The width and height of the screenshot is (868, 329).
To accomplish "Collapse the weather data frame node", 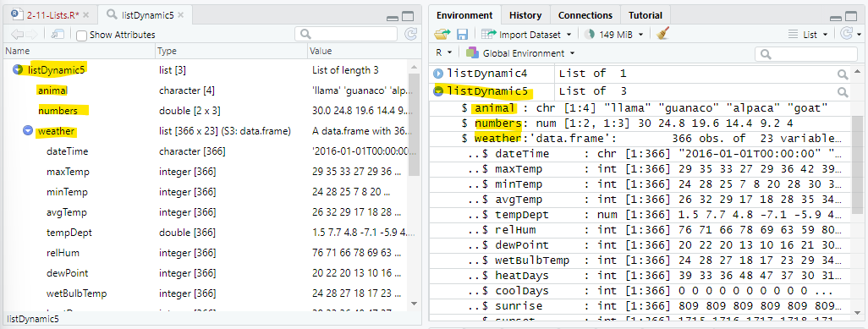I will [x=28, y=131].
